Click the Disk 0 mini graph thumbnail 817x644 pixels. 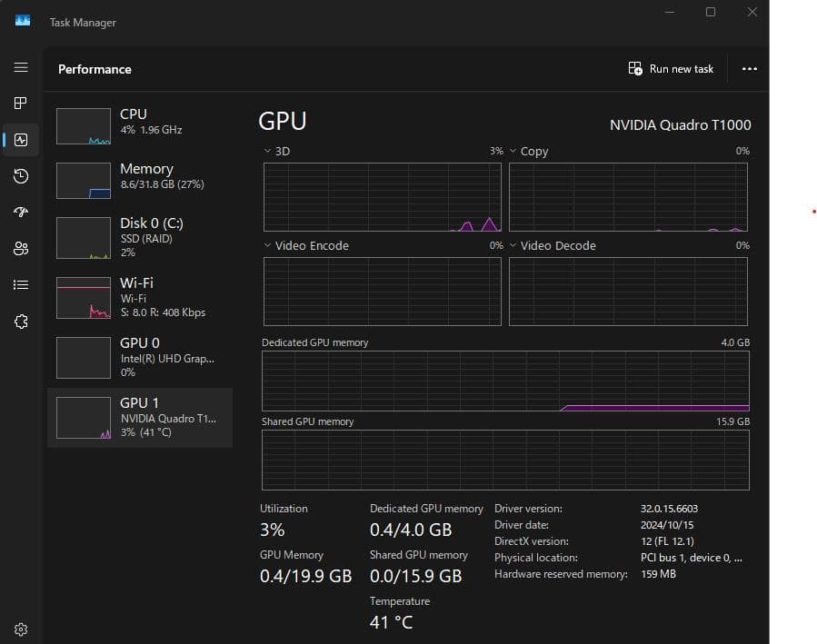pyautogui.click(x=84, y=238)
